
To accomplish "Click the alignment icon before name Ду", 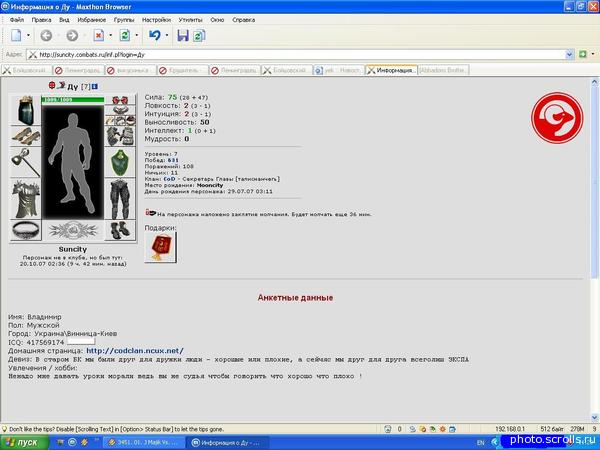I will (x=52, y=85).
